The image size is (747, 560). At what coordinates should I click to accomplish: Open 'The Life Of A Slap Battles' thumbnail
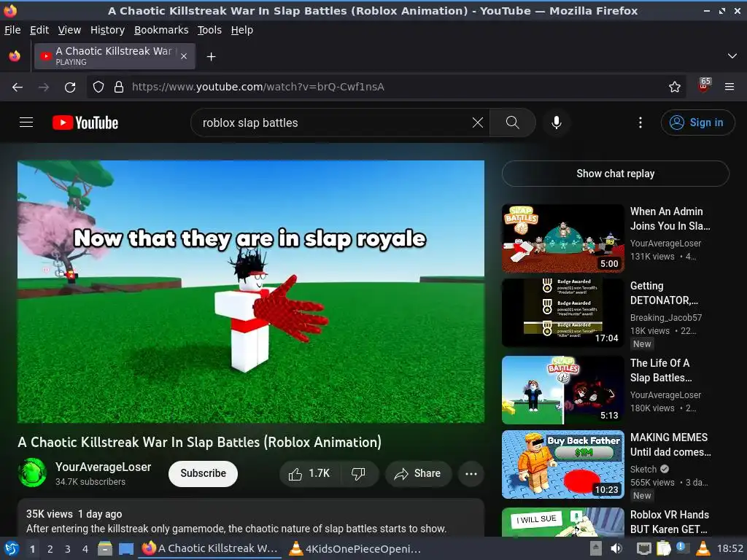[x=563, y=390]
